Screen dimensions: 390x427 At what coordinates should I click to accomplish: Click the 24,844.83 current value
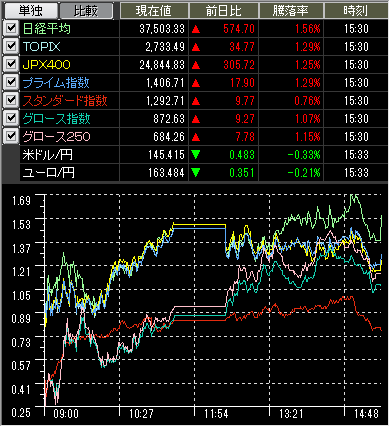click(x=162, y=65)
